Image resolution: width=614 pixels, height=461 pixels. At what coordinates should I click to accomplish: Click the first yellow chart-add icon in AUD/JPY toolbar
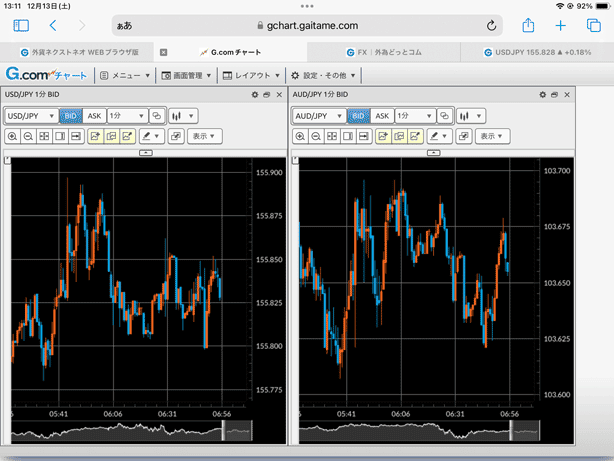tap(384, 135)
